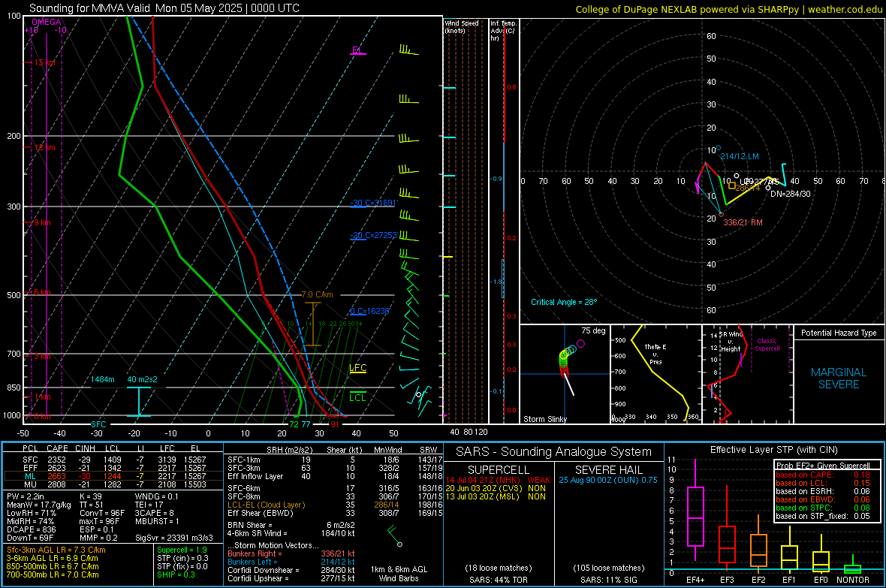Screen dimensions: 886x588
Task: Click the SEVERE HAIL column heading
Action: (x=608, y=470)
